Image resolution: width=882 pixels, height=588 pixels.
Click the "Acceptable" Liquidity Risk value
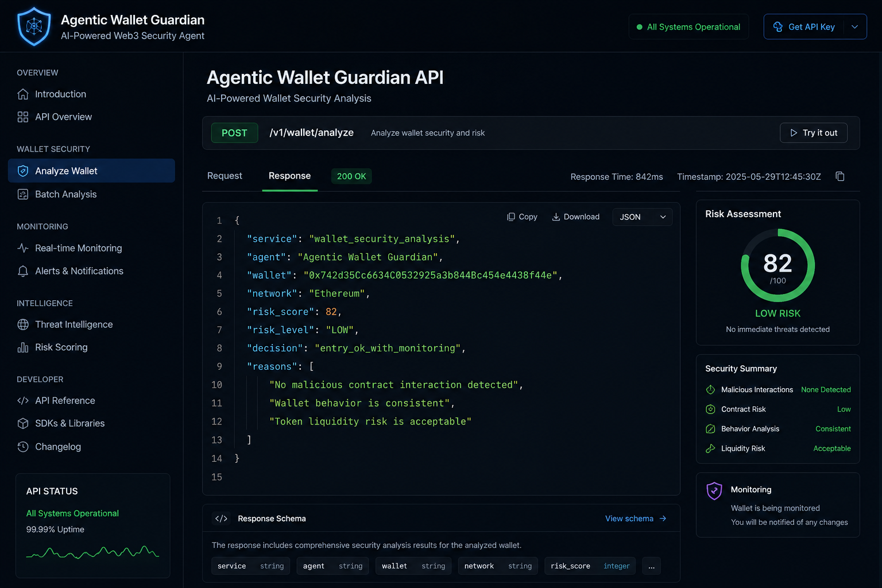point(832,448)
